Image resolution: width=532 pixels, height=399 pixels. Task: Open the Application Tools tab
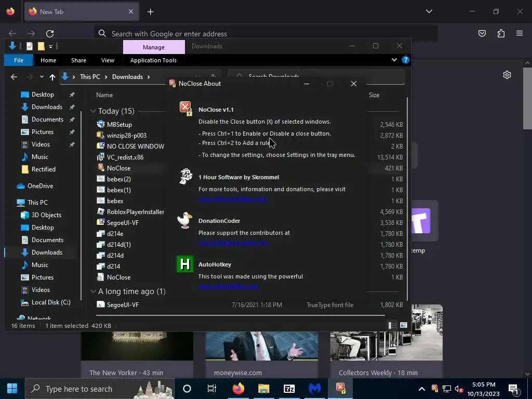click(x=153, y=60)
